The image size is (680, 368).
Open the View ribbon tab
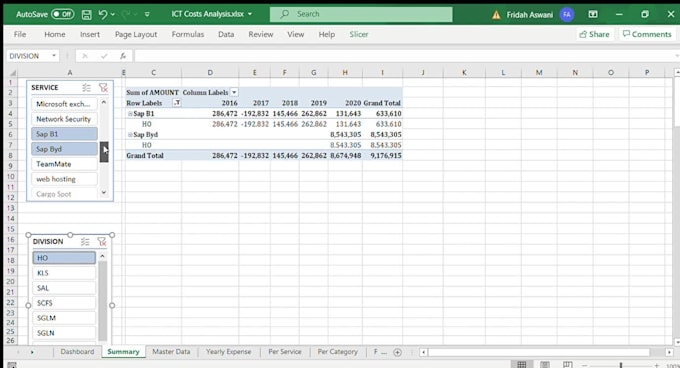pyautogui.click(x=295, y=34)
